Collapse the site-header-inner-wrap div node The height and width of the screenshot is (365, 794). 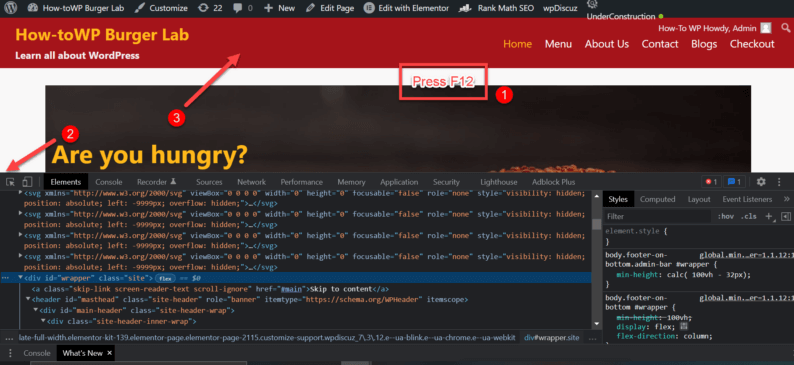click(43, 321)
